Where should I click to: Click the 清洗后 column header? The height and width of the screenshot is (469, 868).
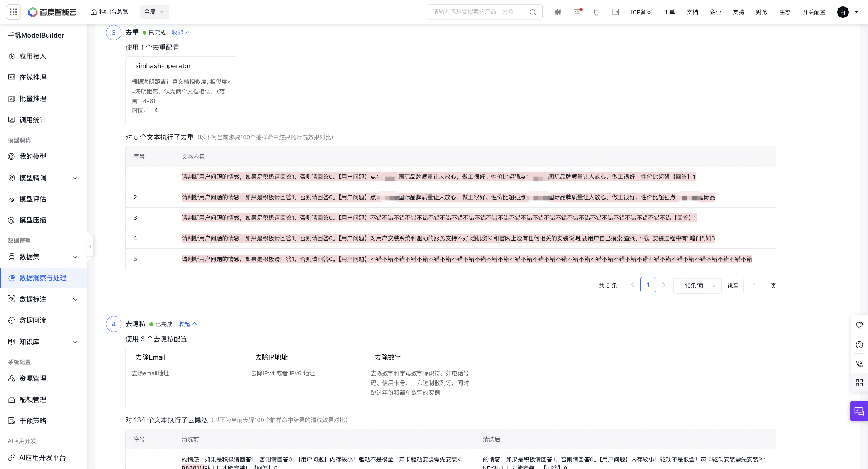pyautogui.click(x=491, y=439)
